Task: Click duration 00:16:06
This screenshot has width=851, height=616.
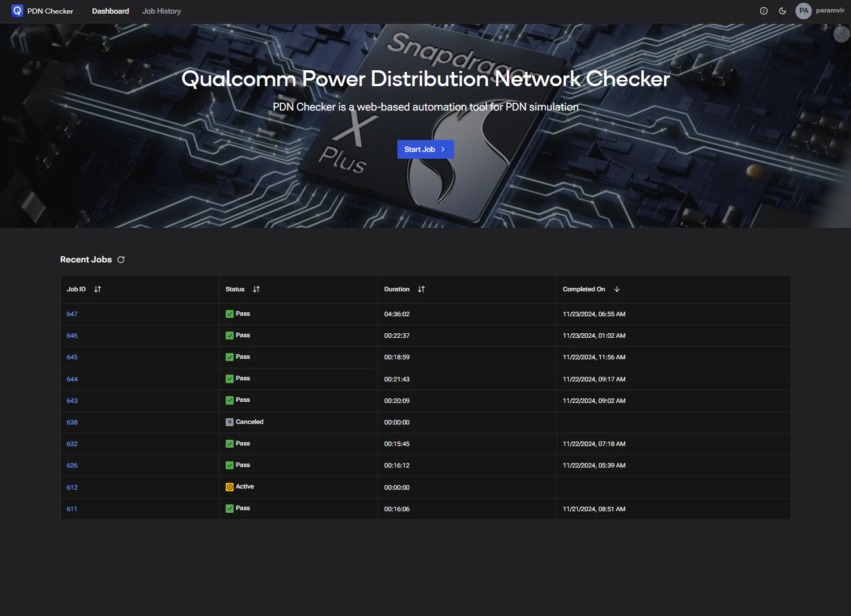Action: (397, 509)
